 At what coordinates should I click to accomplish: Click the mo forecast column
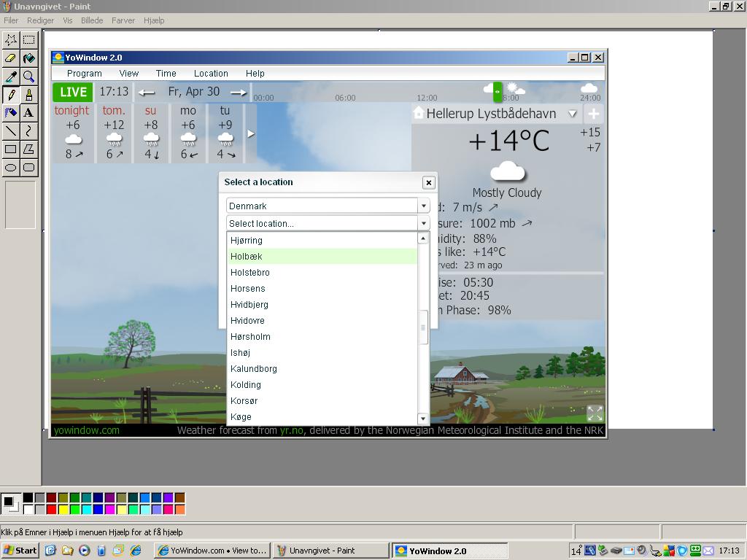[x=188, y=133]
